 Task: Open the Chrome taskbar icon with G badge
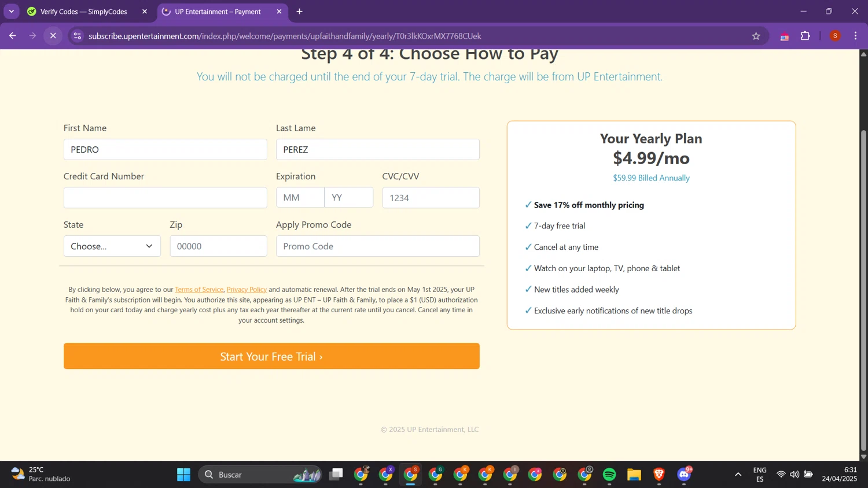[x=436, y=475]
